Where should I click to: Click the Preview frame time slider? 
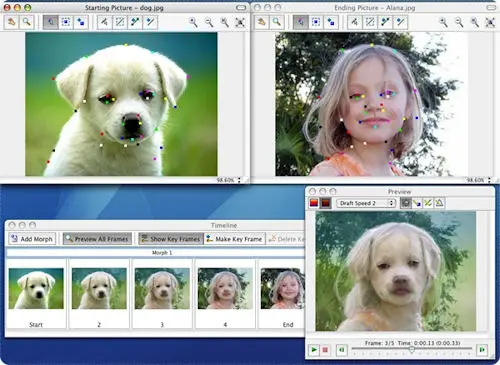[x=412, y=349]
